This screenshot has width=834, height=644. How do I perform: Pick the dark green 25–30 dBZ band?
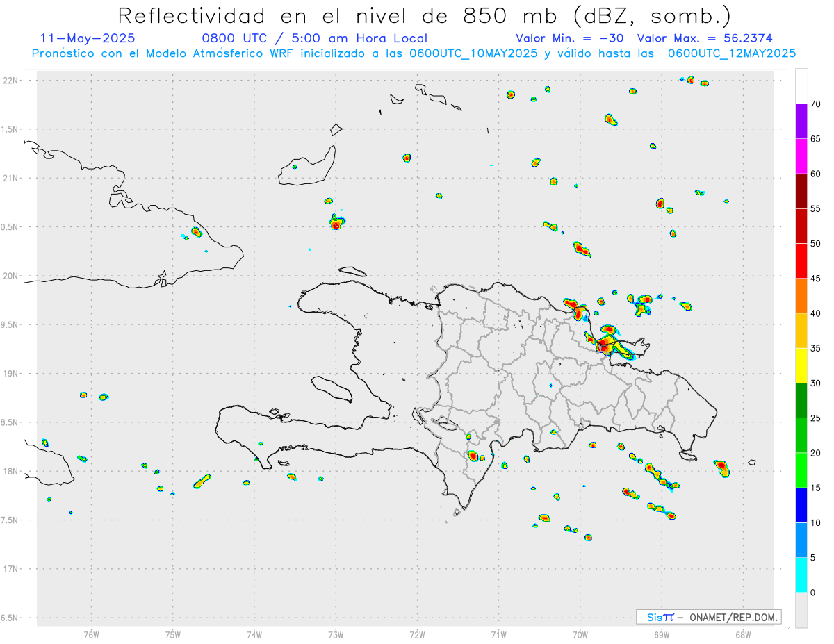801,401
